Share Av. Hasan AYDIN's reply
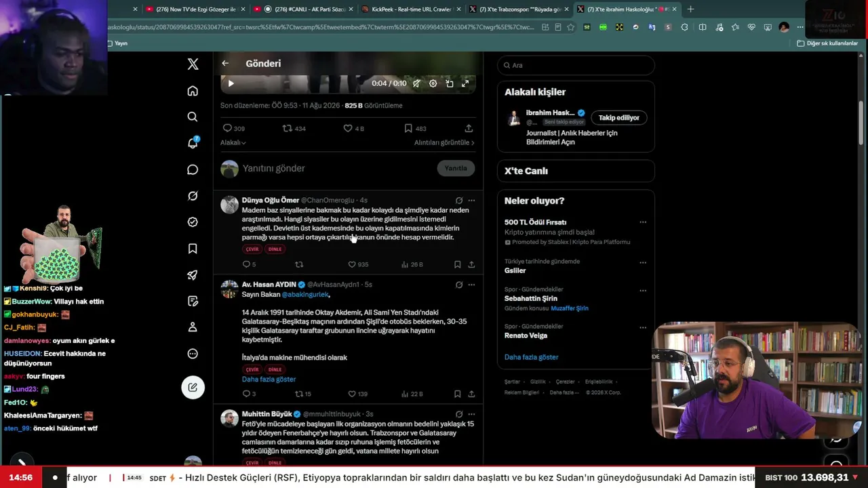Image resolution: width=868 pixels, height=488 pixels. tap(471, 394)
